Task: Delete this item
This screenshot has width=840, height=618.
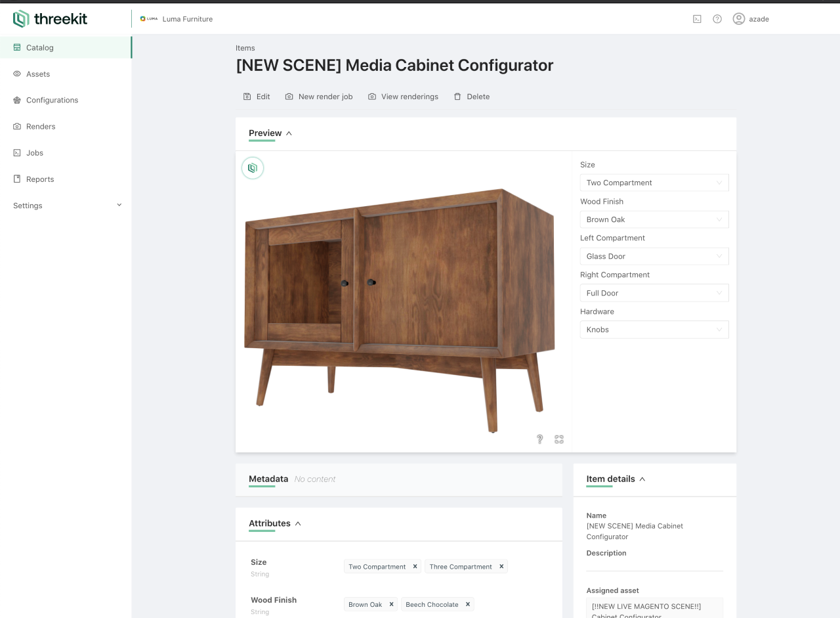Action: (472, 97)
